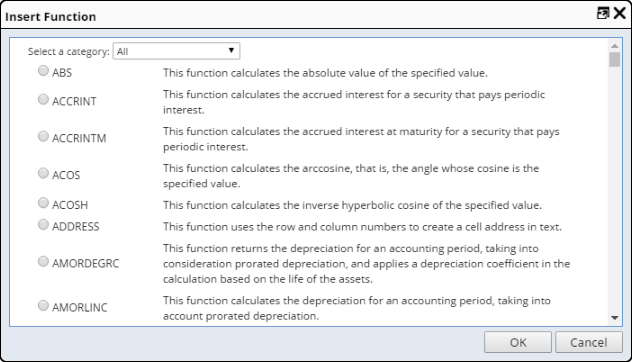632x362 pixels.
Task: Select the ABS function radio button
Action: (43, 71)
